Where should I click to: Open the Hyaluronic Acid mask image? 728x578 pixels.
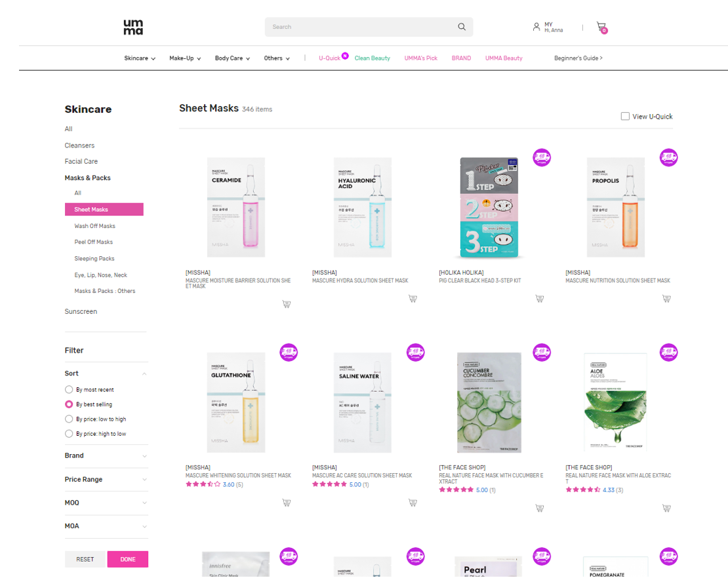[363, 207]
